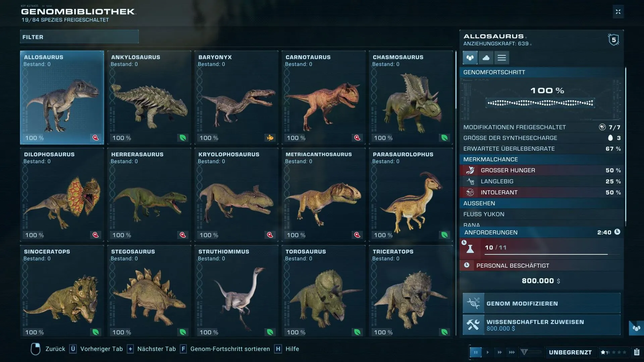The height and width of the screenshot is (362, 644).
Task: Set game speed to double fast-forward
Action: pos(499,352)
